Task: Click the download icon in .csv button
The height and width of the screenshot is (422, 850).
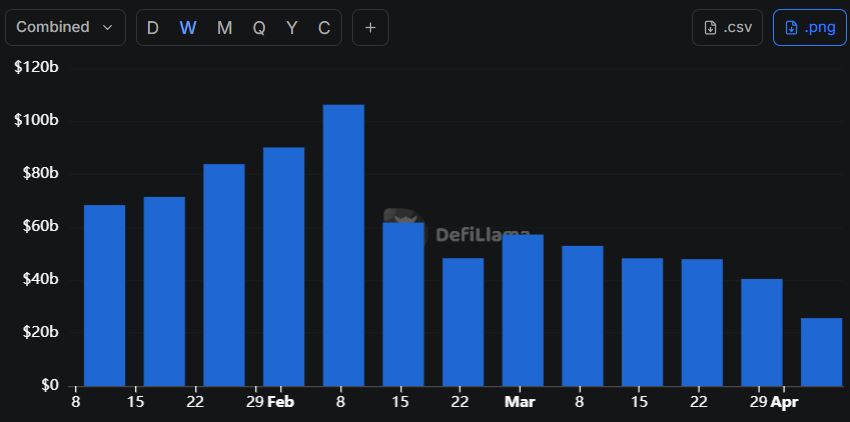Action: point(710,28)
